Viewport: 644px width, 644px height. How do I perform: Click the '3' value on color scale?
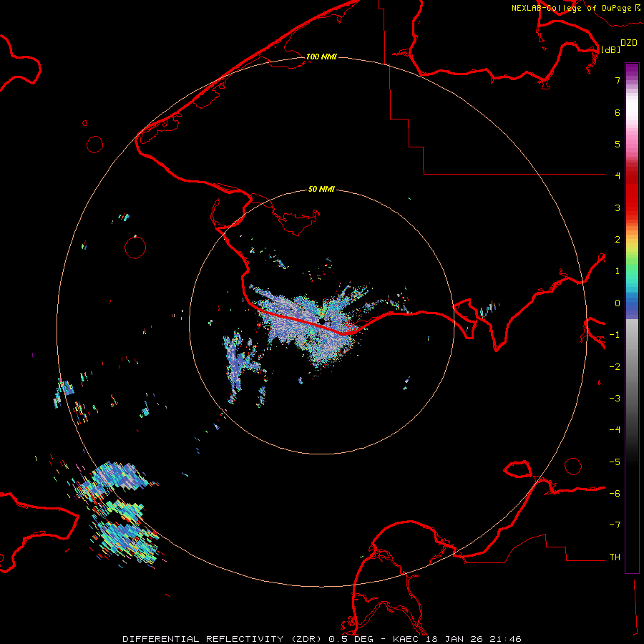pyautogui.click(x=618, y=208)
